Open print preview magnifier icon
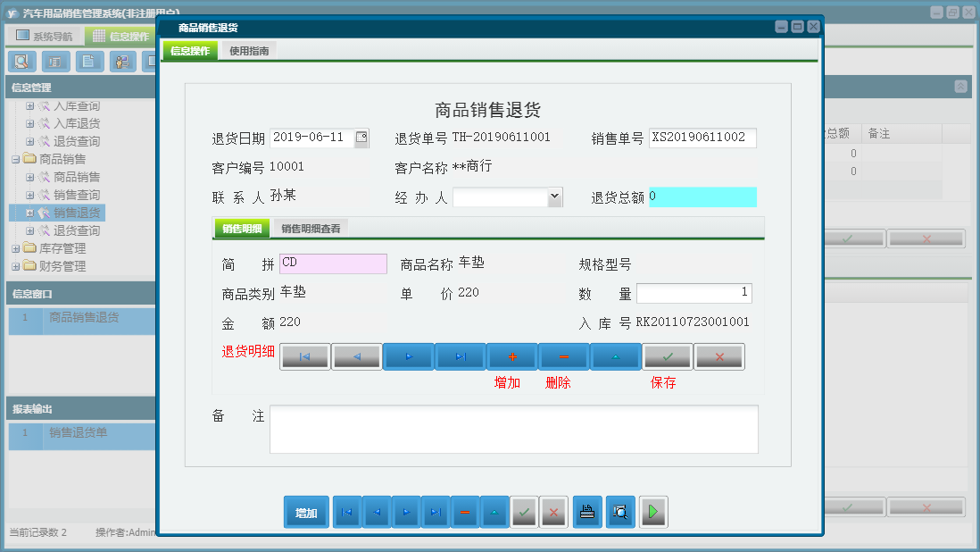 point(620,512)
